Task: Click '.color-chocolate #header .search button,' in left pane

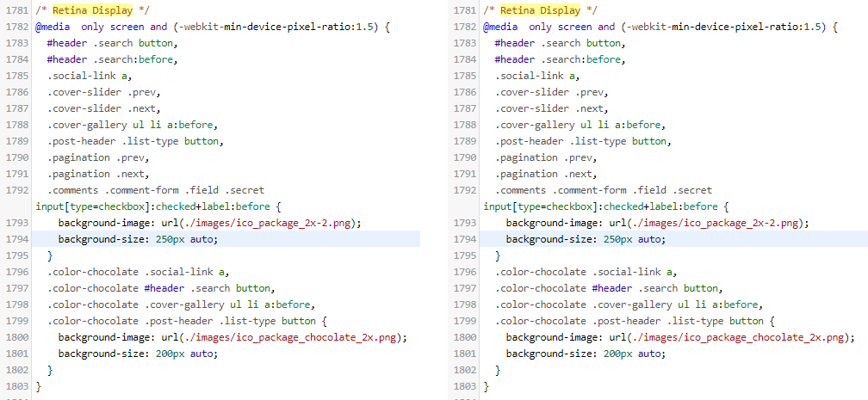Action: click(161, 288)
